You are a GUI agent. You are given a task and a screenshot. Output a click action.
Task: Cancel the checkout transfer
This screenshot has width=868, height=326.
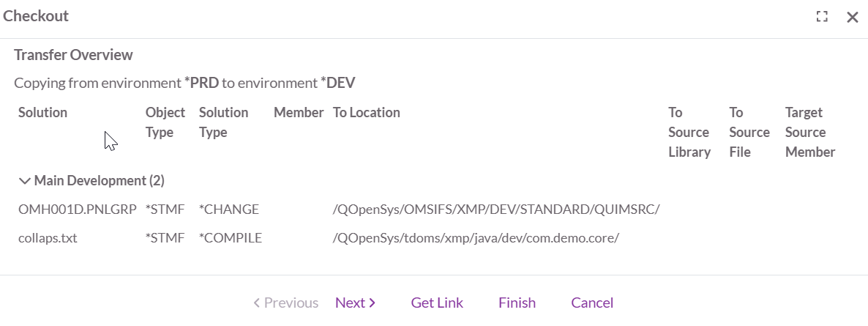coord(591,303)
